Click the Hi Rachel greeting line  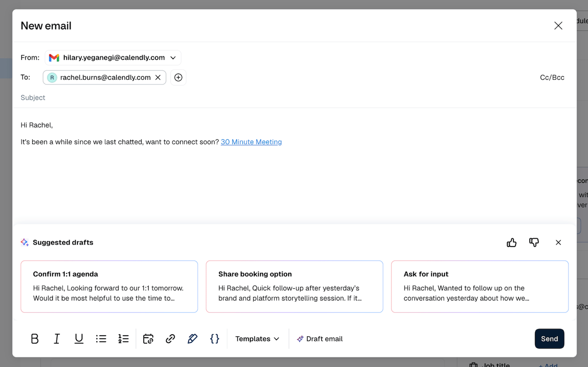point(37,125)
